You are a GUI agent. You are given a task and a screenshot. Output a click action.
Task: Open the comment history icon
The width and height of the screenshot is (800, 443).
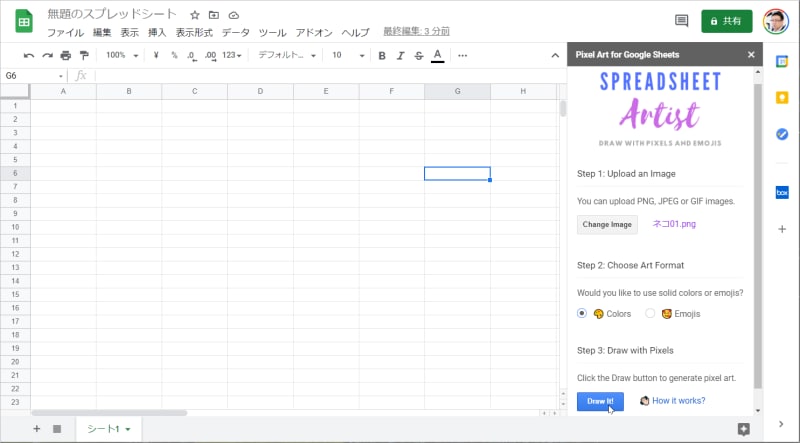682,21
